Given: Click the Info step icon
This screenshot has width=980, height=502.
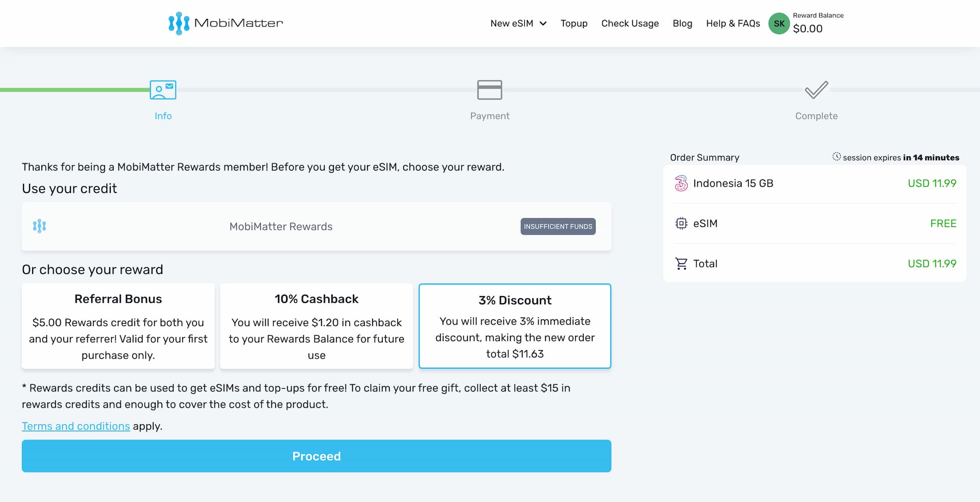Looking at the screenshot, I should [163, 90].
